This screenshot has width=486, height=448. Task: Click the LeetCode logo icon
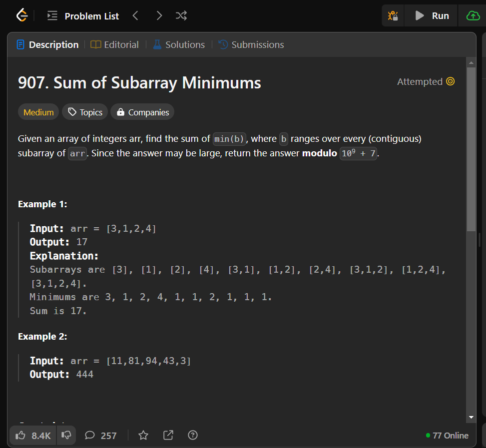(x=22, y=15)
